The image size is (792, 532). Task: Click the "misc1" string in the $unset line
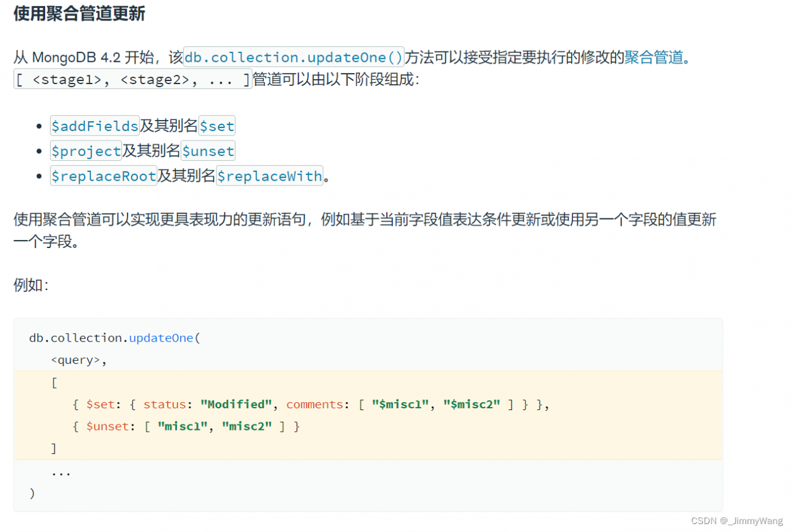coord(181,426)
